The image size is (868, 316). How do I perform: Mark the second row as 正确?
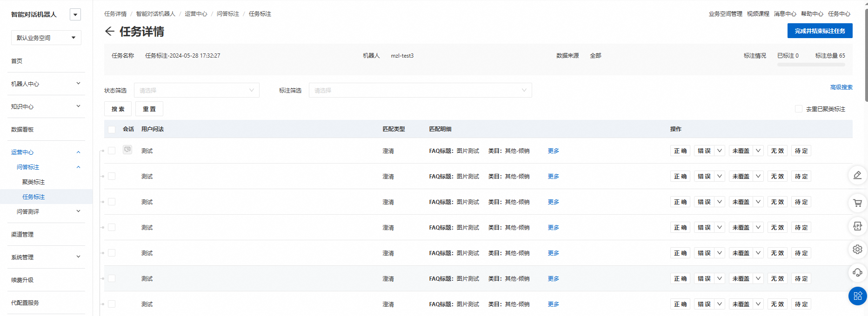tap(680, 176)
